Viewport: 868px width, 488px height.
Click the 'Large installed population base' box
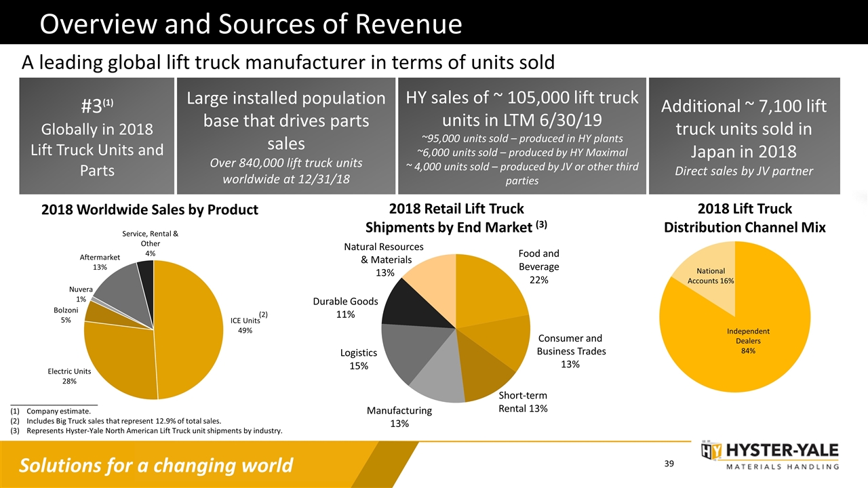[x=285, y=136]
